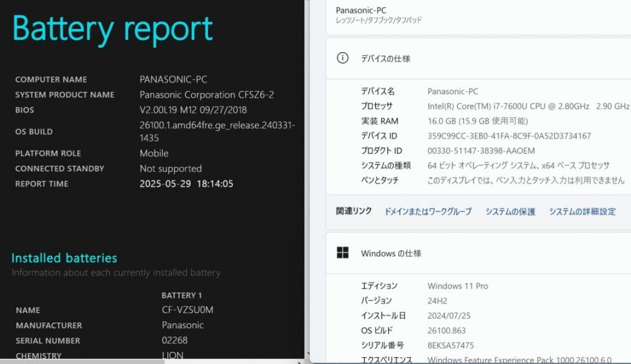
Task: Select "16.0 GB (15.9 GB 使用可能)" RAM value
Action: point(478,121)
